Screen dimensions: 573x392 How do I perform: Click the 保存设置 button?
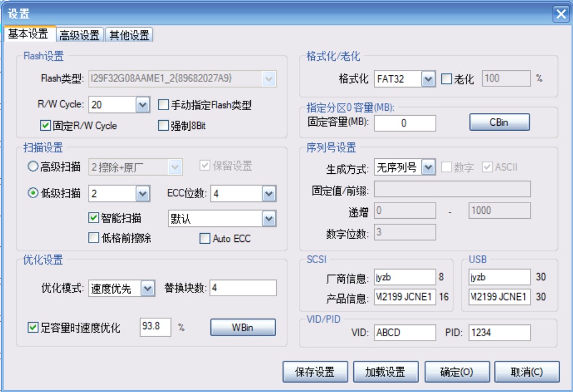tap(315, 372)
